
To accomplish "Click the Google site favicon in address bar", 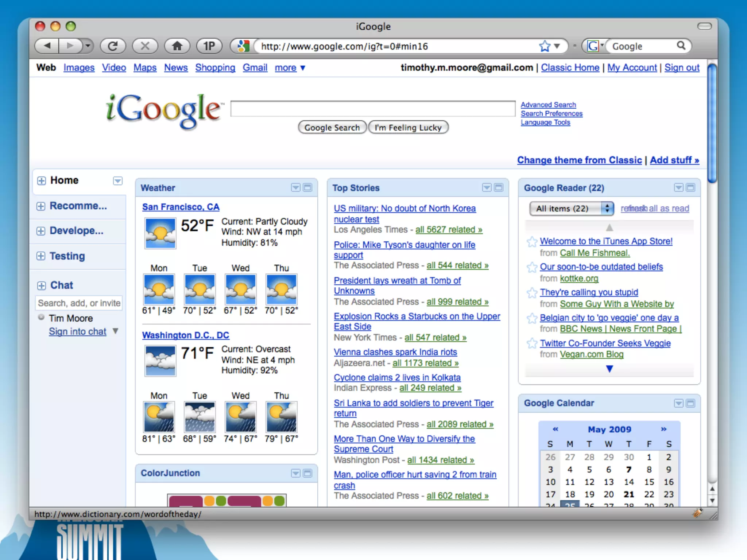I will point(243,46).
